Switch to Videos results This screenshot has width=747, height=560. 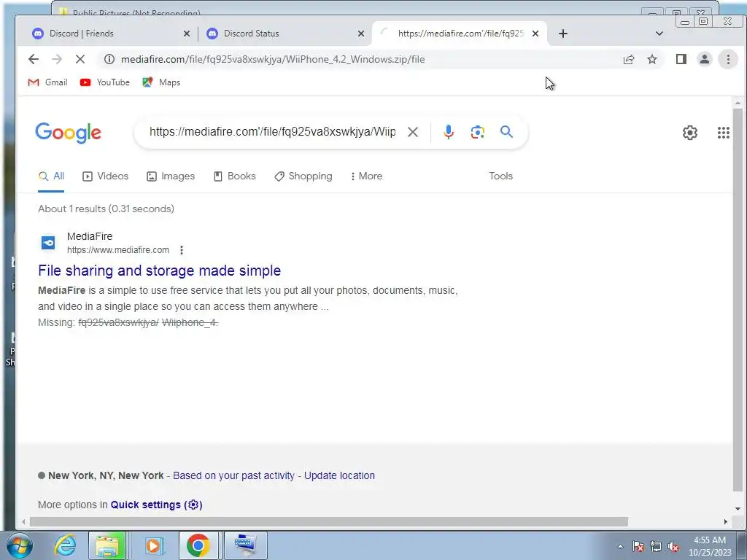(x=105, y=176)
